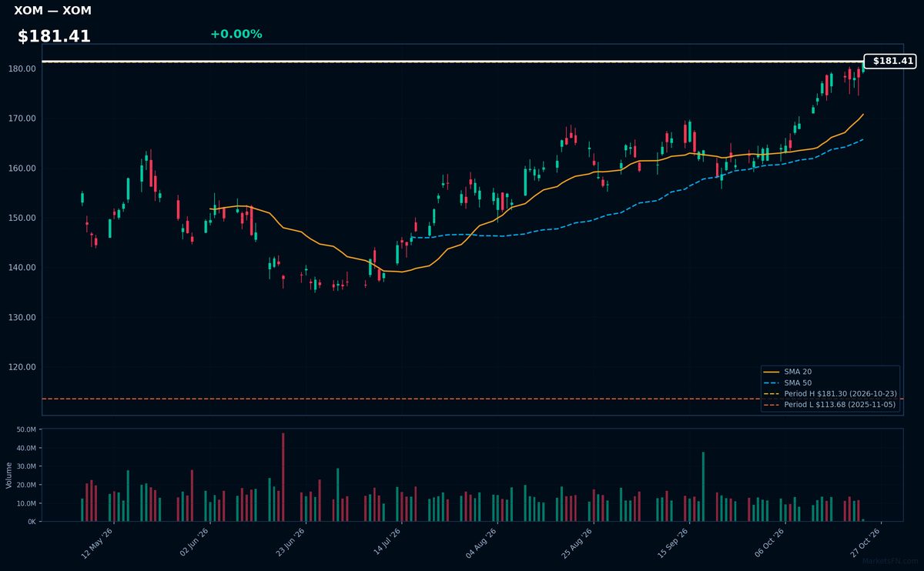This screenshot has width=924, height=571.
Task: Click the 150.00 price axis label
Action: click(x=23, y=218)
